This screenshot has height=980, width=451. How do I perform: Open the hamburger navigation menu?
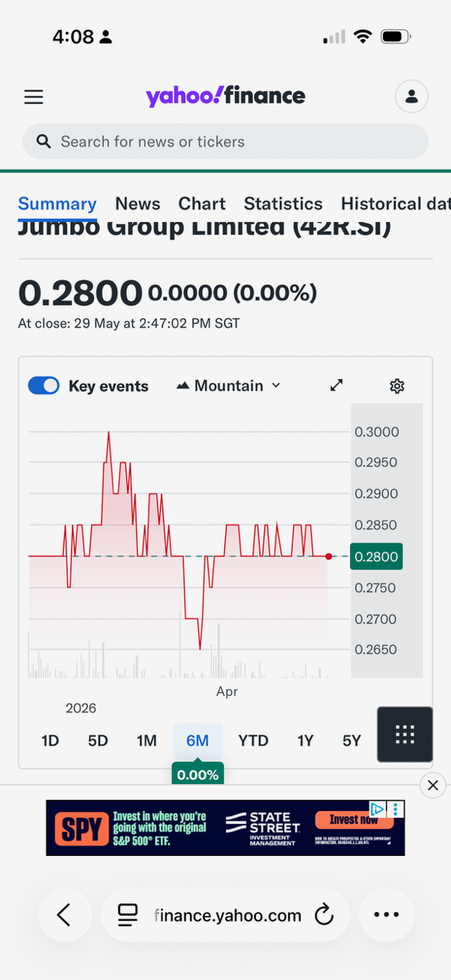click(34, 97)
